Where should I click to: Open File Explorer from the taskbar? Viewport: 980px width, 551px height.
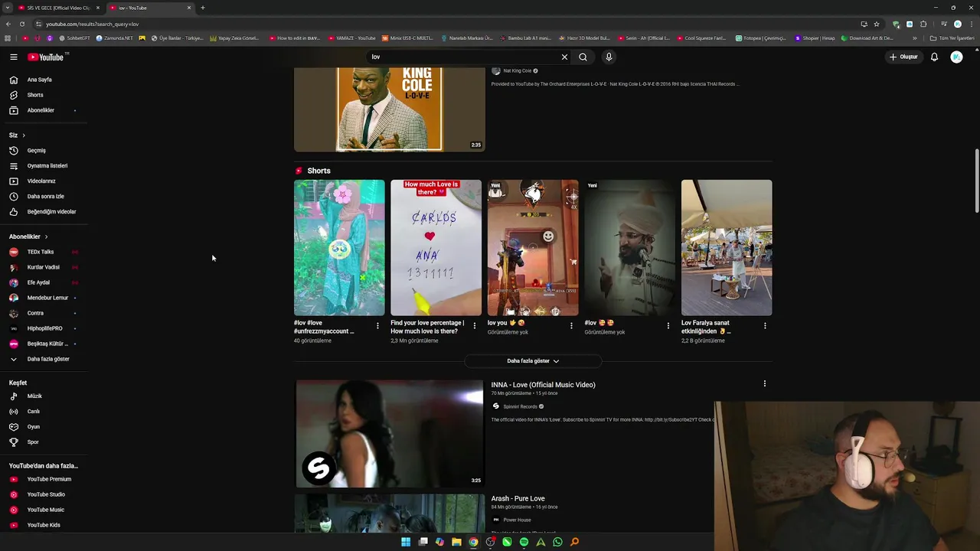pyautogui.click(x=456, y=542)
